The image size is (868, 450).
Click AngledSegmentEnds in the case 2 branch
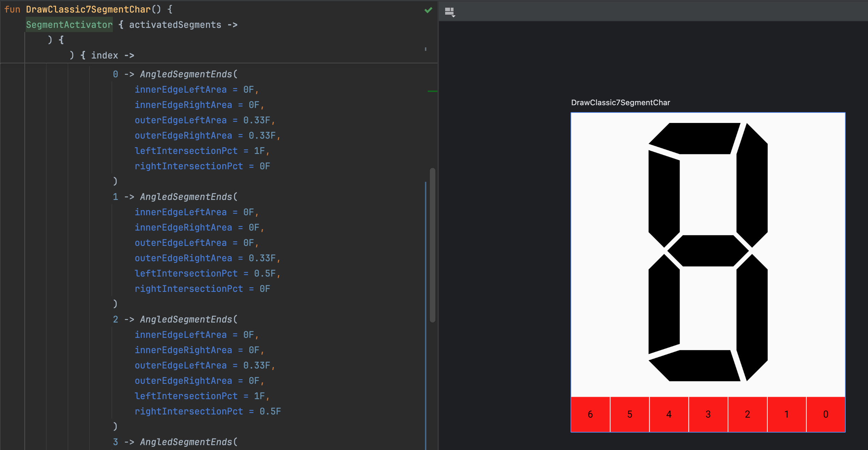186,319
